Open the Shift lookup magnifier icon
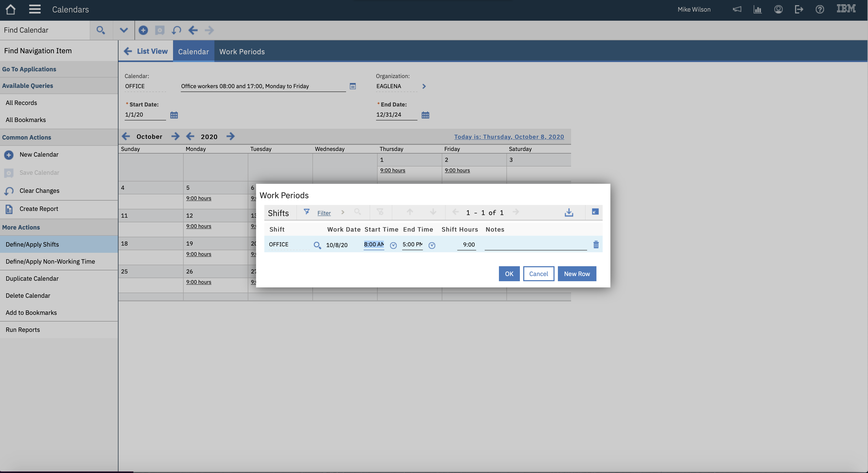Image resolution: width=868 pixels, height=473 pixels. (317, 245)
